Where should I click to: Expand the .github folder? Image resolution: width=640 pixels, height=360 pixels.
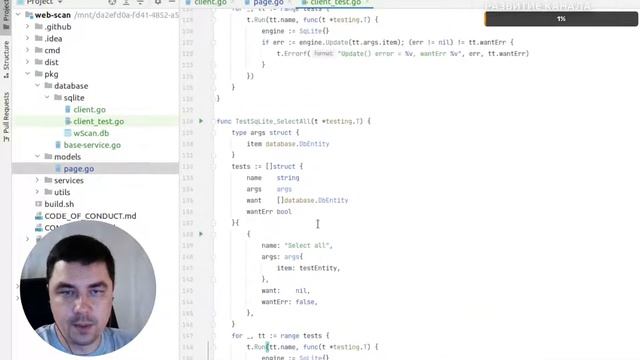click(x=28, y=27)
